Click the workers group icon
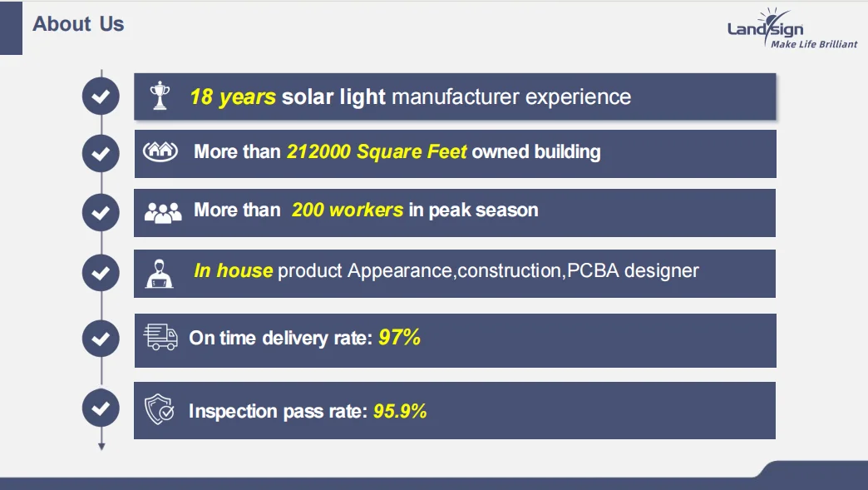The image size is (868, 490). (162, 211)
